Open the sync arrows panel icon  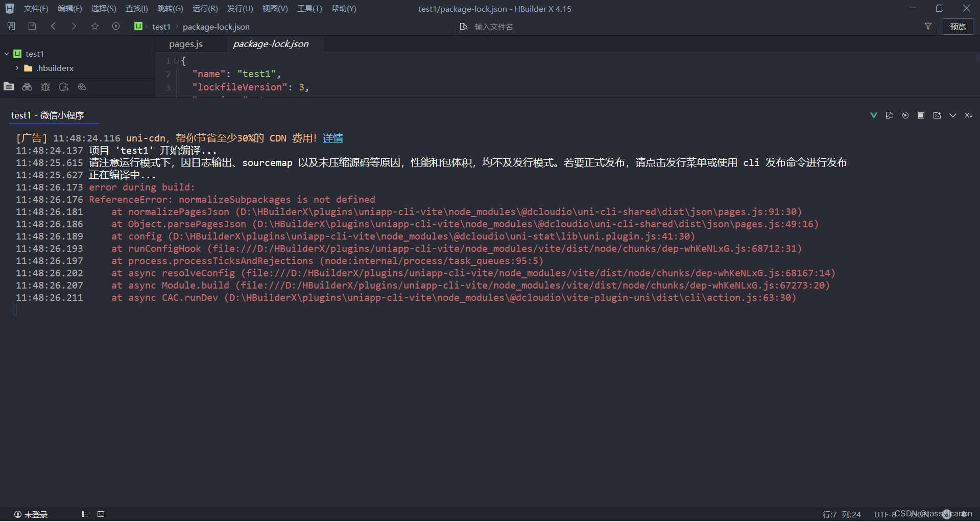point(64,87)
